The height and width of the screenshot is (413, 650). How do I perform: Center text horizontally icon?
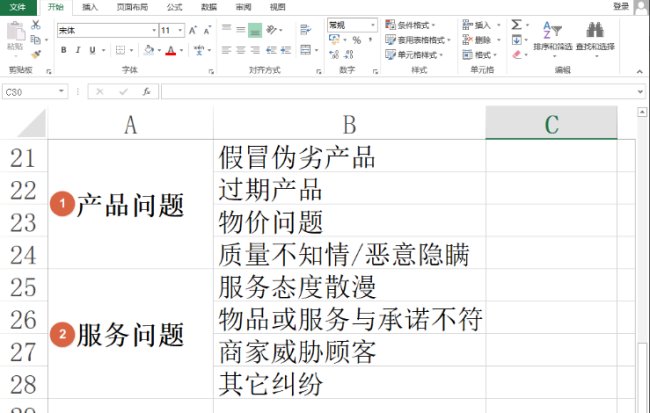241,50
